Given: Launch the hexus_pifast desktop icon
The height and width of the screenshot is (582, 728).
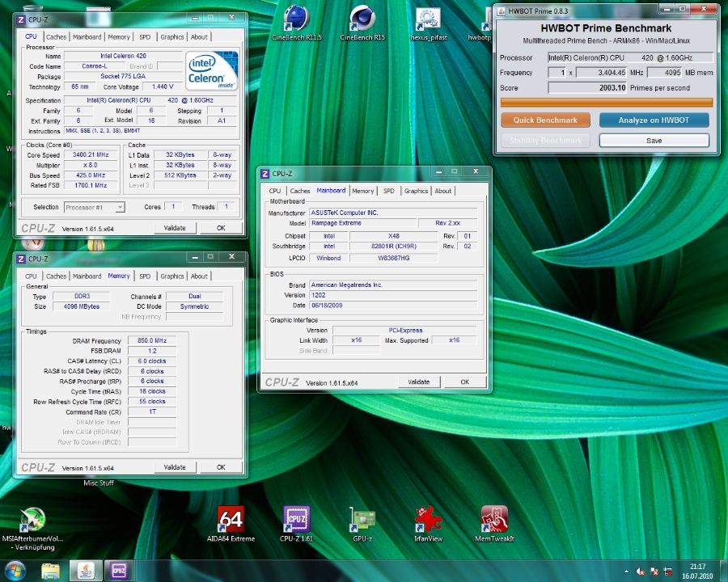Looking at the screenshot, I should pos(428,23).
